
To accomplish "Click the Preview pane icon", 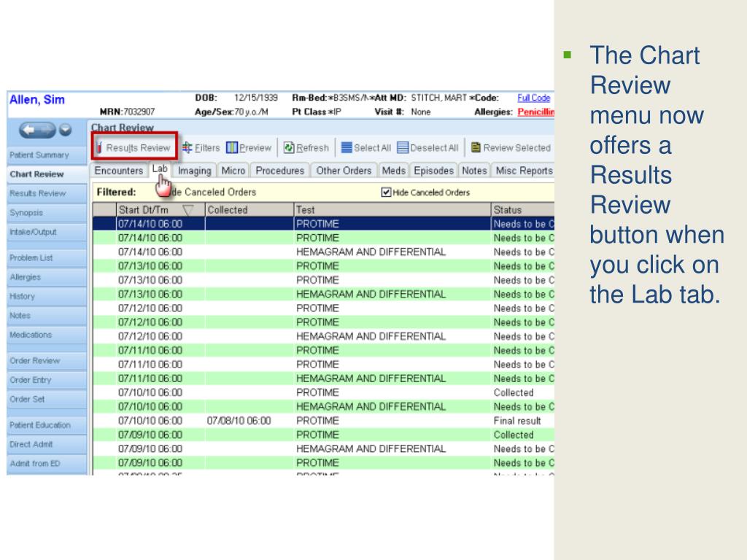I will (231, 147).
